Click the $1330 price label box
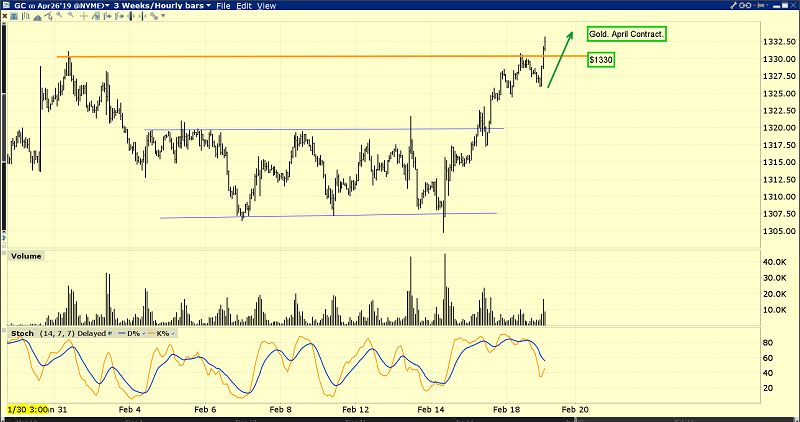 (x=600, y=60)
